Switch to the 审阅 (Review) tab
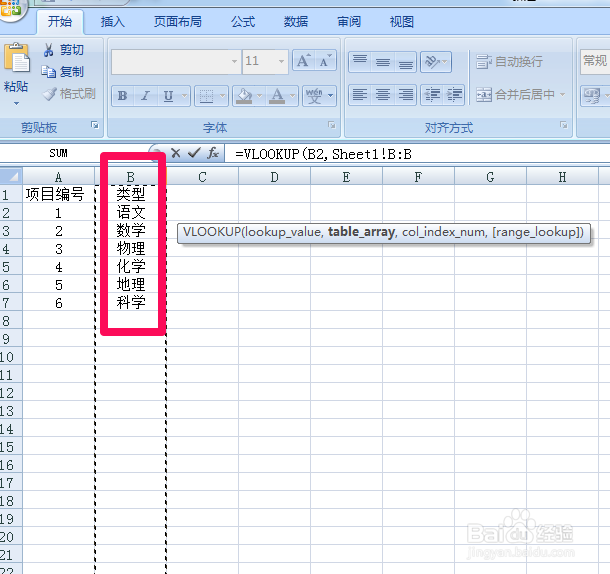 pyautogui.click(x=349, y=21)
